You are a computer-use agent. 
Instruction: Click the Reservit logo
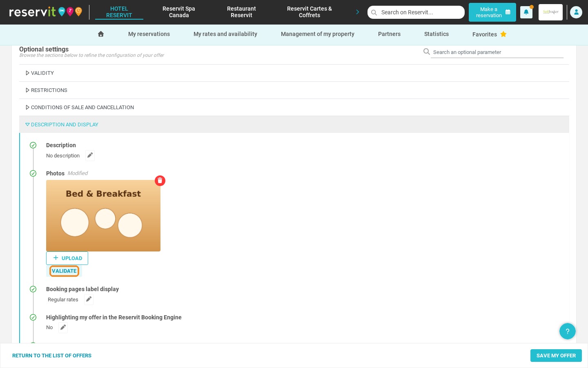45,12
